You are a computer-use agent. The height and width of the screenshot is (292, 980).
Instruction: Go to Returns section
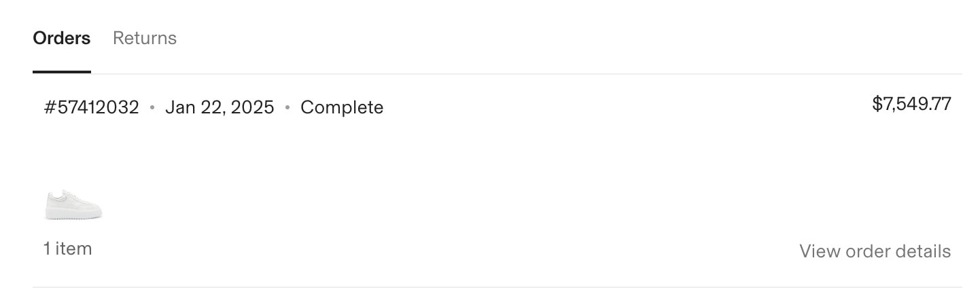pos(145,38)
